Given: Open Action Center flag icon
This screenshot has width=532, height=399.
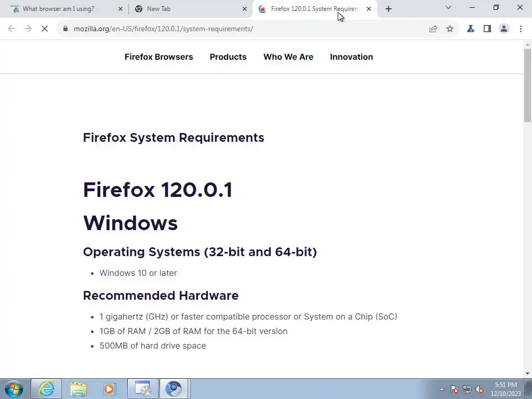Looking at the screenshot, I should tap(455, 389).
